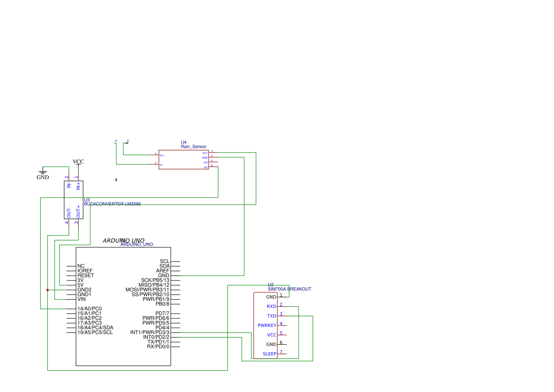Image resolution: width=554 pixels, height=392 pixels.
Task: Click the red junction dot near GND2
Action: pos(48,290)
